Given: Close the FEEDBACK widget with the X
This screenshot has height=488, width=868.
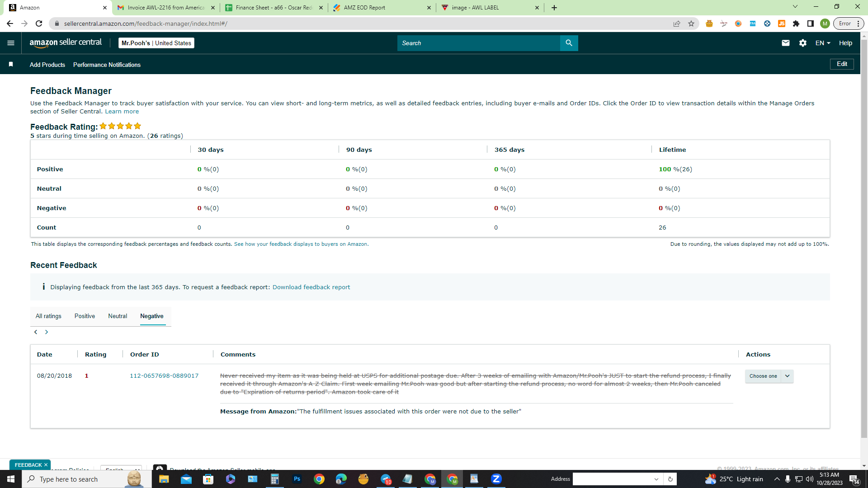Looking at the screenshot, I should pyautogui.click(x=46, y=465).
